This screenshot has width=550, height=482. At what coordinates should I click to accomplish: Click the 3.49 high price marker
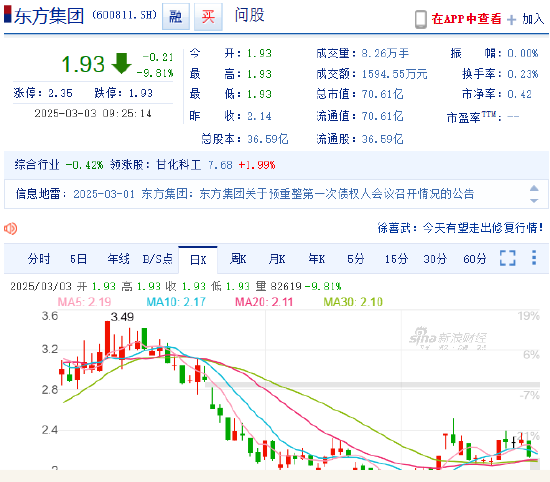[x=122, y=317]
